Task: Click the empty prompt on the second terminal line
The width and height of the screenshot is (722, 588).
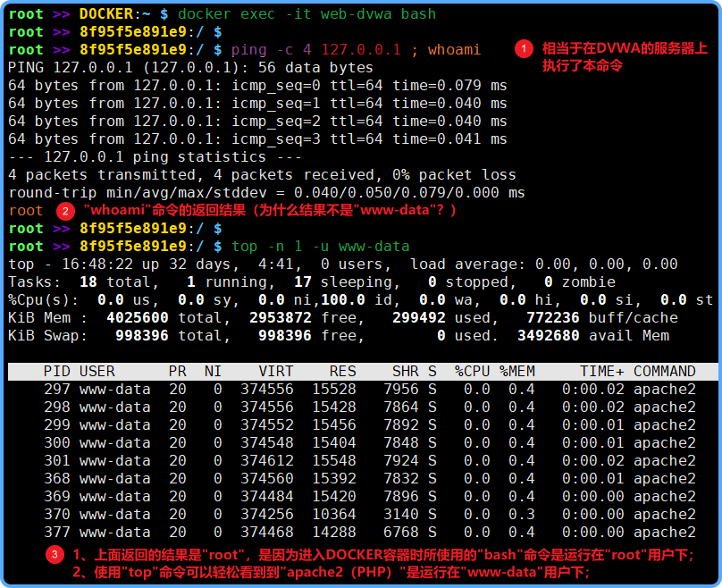Action: click(x=115, y=32)
